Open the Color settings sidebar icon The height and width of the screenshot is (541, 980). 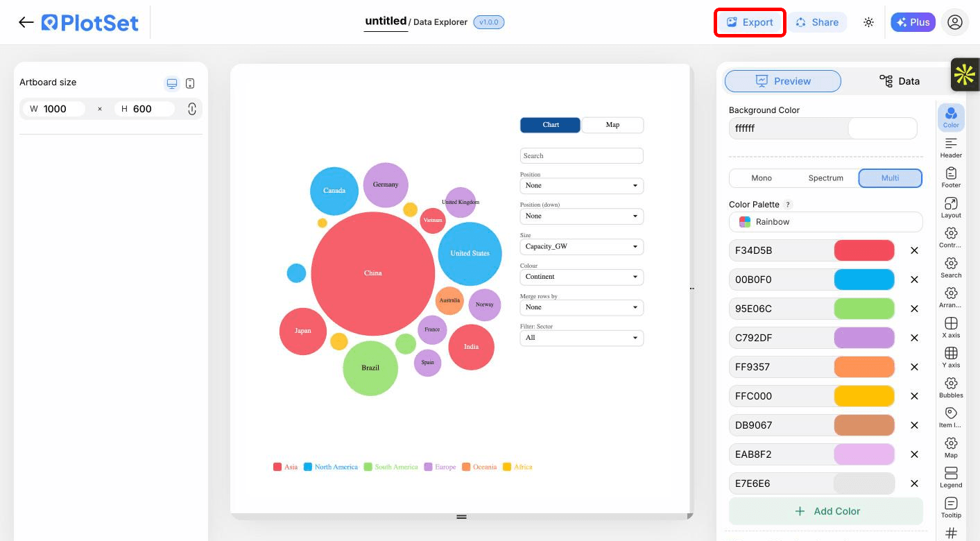[x=951, y=117]
